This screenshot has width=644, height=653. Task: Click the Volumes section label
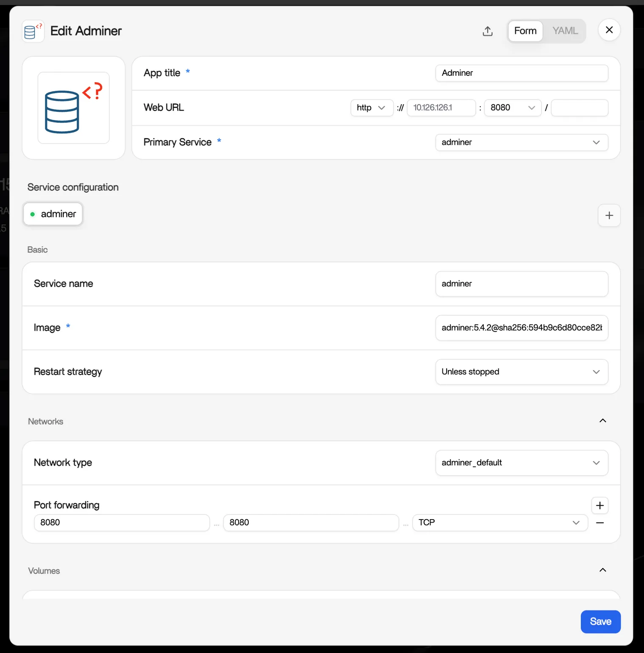[x=44, y=571]
